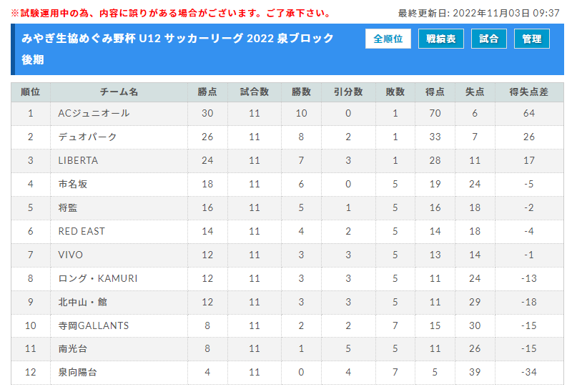Click the 得点 column header
This screenshot has height=392, width=572.
(x=435, y=92)
